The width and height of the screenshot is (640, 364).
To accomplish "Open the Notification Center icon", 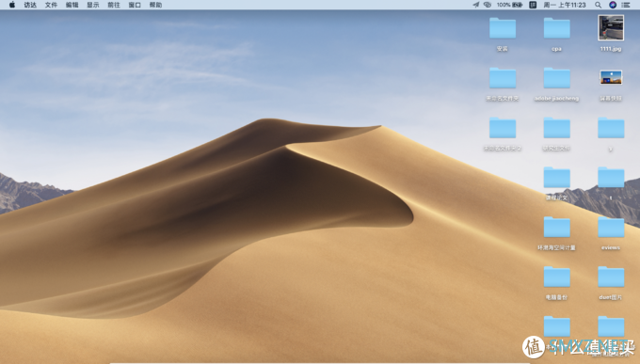I will (626, 5).
